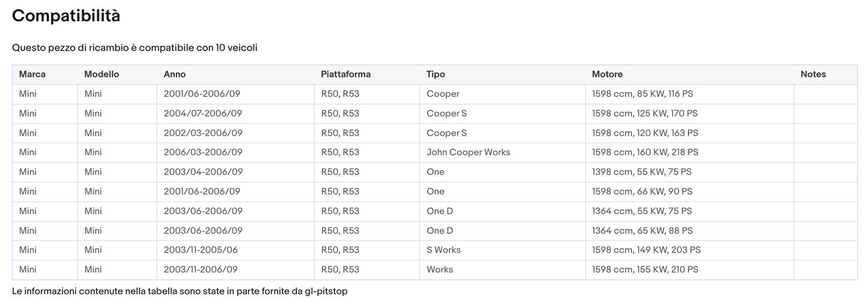Select the 1598 ccm, 160 KW, 218 PS cell
This screenshot has height=308, width=868.
(645, 152)
